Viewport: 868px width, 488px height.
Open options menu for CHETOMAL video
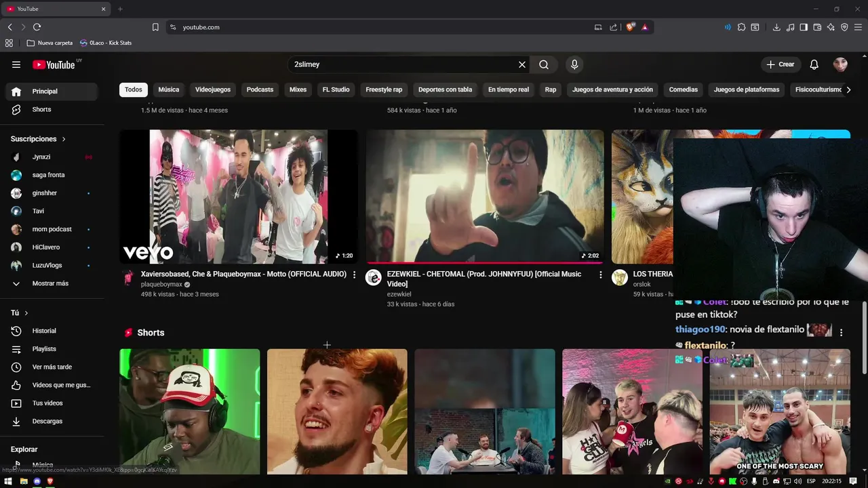tap(600, 274)
